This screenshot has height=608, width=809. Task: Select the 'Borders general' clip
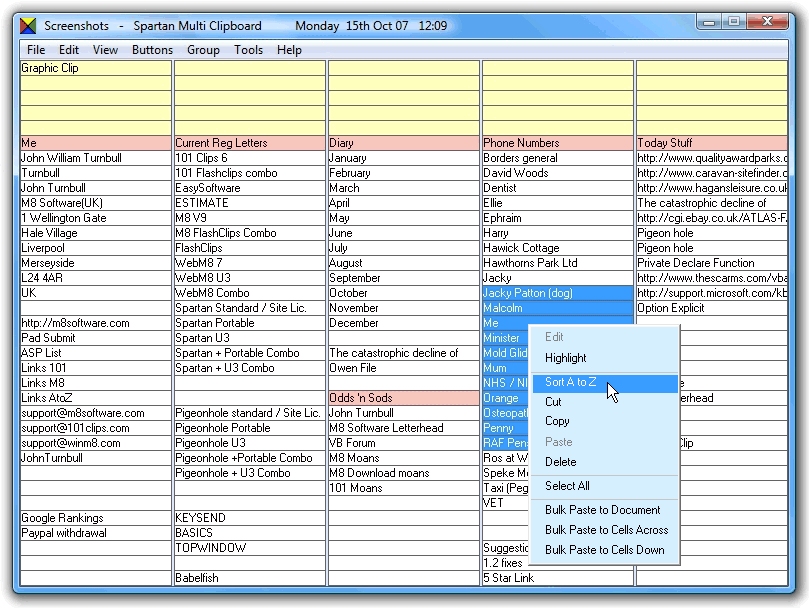[557, 158]
